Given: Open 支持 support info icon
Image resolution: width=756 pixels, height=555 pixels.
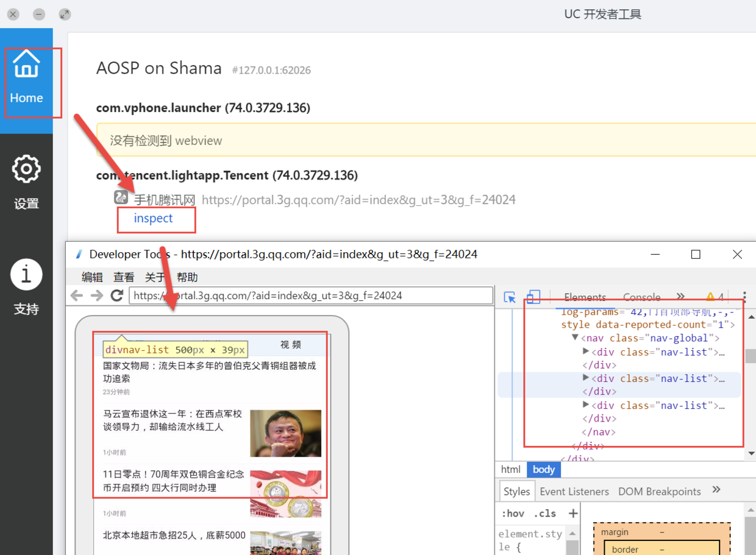Looking at the screenshot, I should click(26, 275).
